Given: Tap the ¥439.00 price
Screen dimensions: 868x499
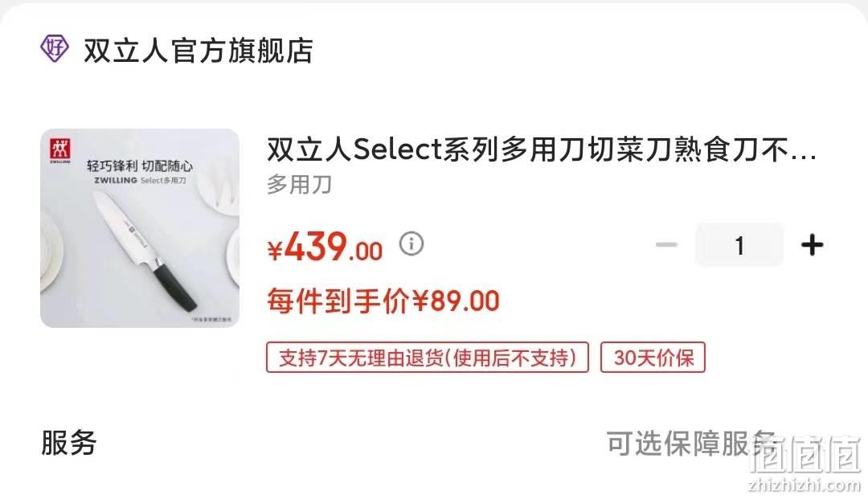Looking at the screenshot, I should [325, 247].
